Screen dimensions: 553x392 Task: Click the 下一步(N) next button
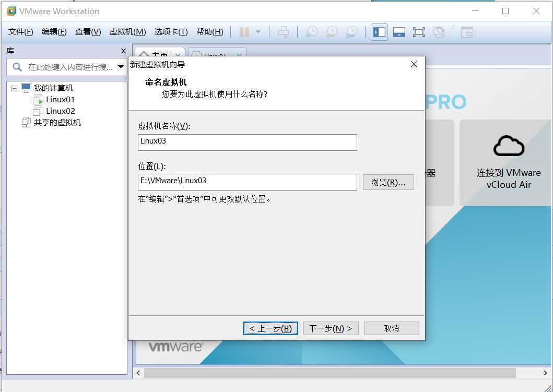pos(331,328)
